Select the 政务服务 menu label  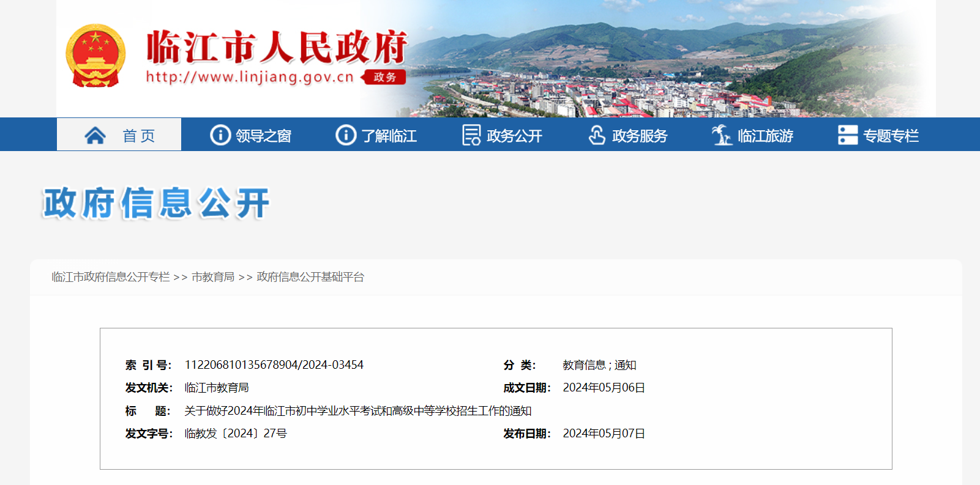click(640, 136)
